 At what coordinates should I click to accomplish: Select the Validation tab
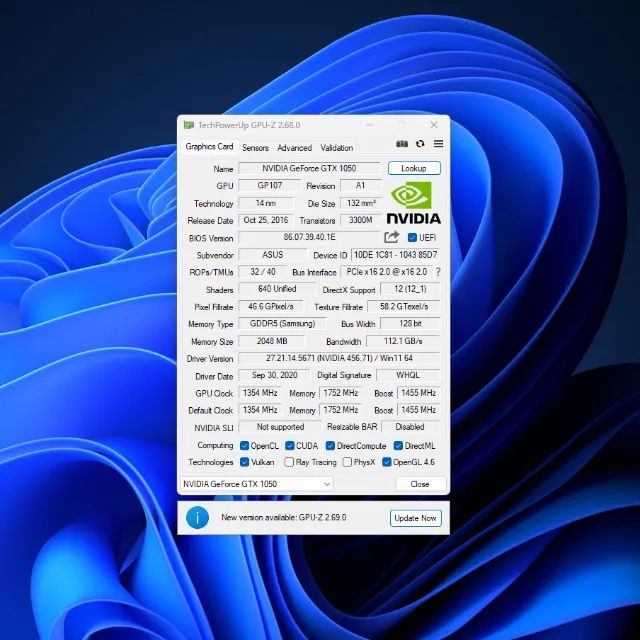pos(337,148)
